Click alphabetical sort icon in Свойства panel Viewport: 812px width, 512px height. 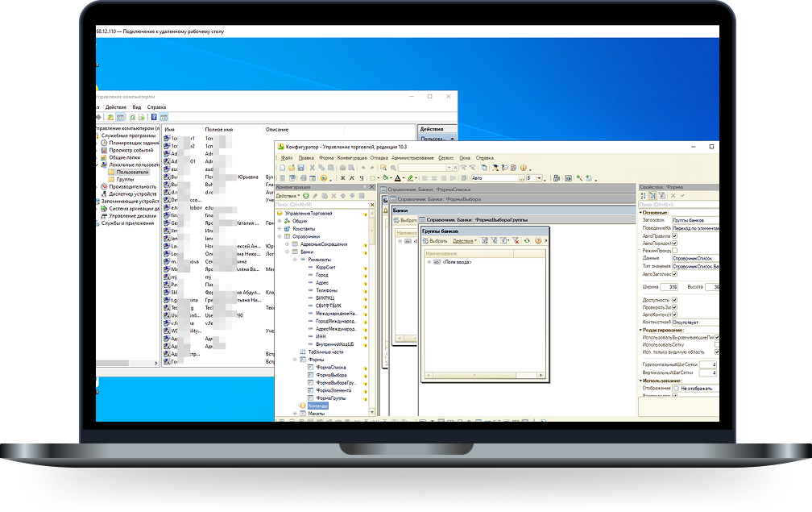click(643, 196)
